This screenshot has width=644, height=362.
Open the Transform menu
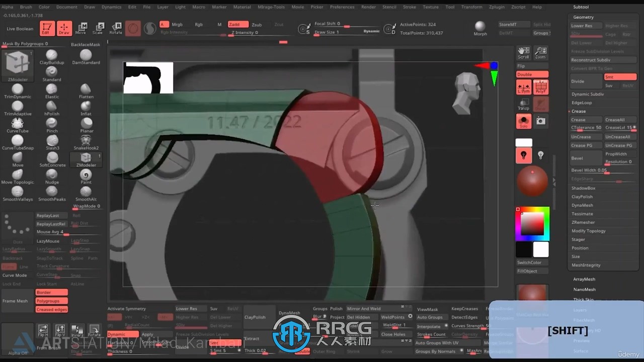471,7
